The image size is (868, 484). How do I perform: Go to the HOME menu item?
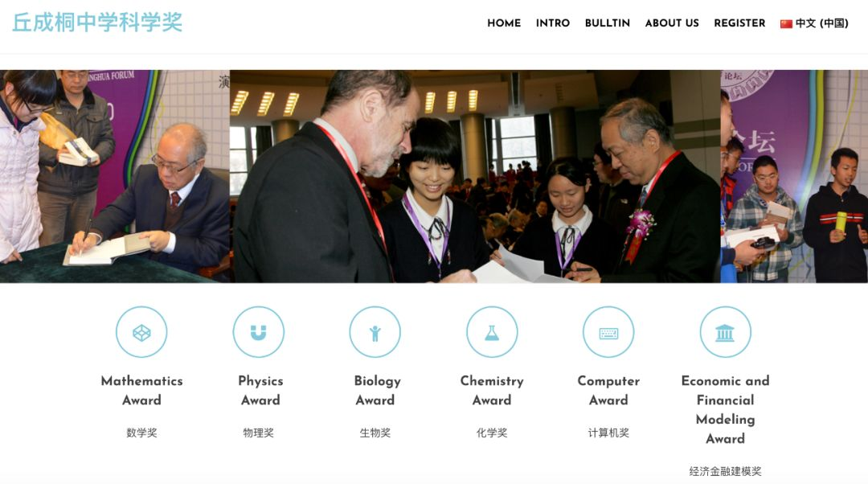click(x=504, y=23)
